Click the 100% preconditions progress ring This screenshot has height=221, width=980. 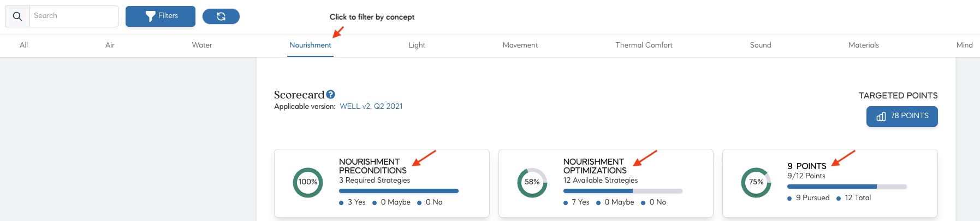pos(308,182)
